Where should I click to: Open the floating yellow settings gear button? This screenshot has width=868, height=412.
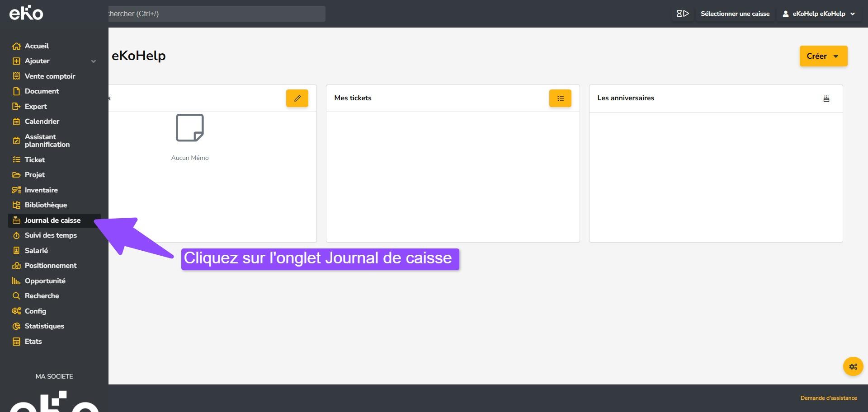coord(853,367)
